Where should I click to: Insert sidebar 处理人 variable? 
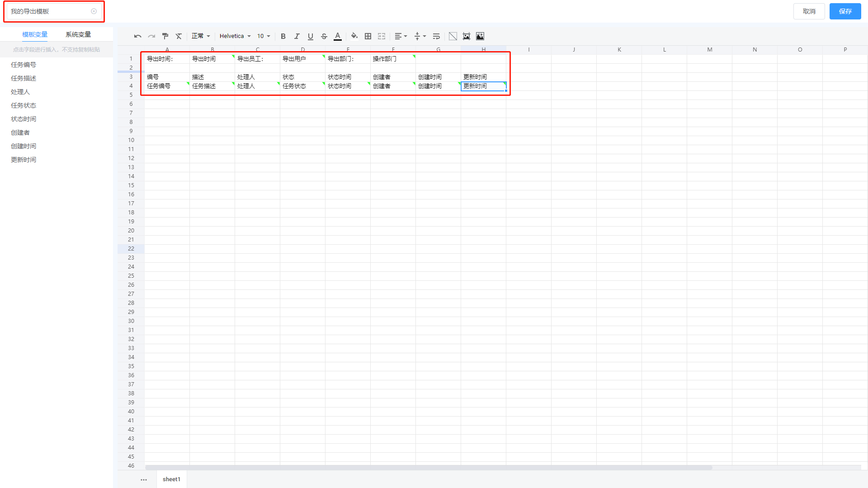coord(20,92)
